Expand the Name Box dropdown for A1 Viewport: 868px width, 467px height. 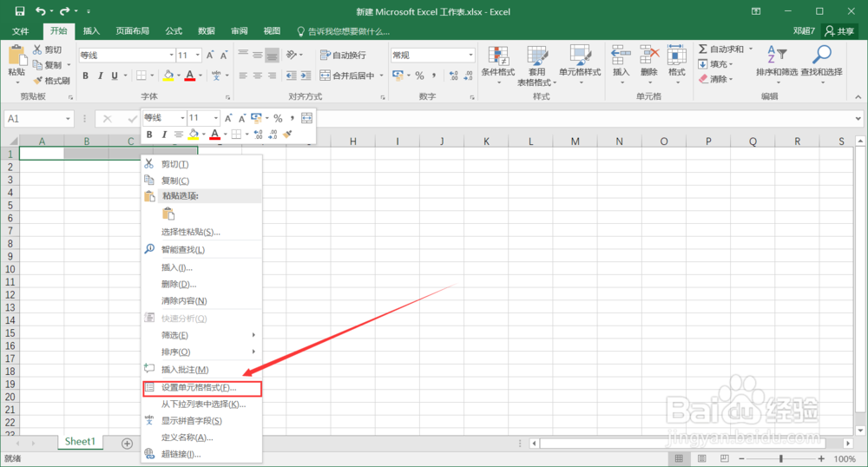click(68, 118)
